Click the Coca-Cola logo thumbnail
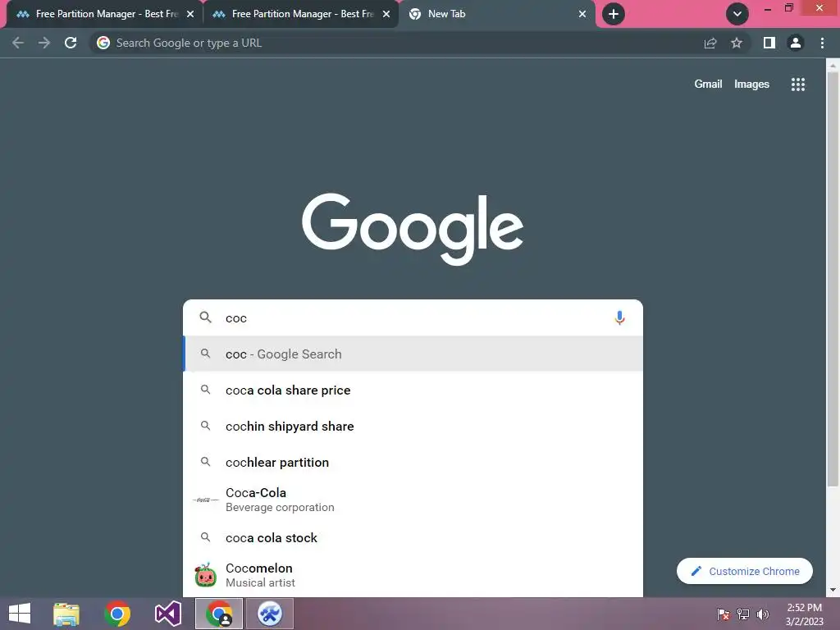 205,500
